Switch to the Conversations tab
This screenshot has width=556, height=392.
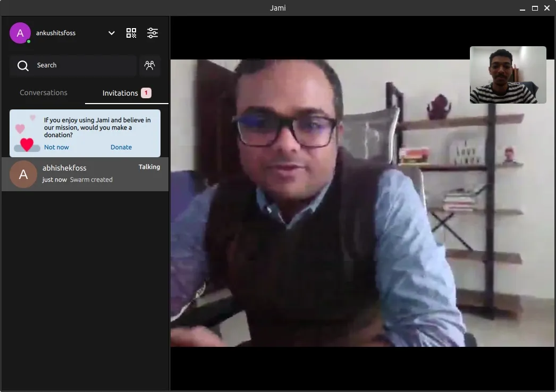44,92
